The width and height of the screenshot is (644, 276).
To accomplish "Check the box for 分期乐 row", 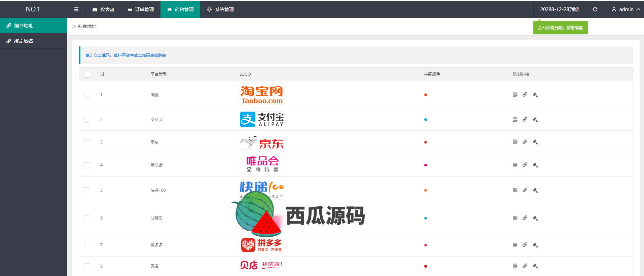I will point(87,218).
